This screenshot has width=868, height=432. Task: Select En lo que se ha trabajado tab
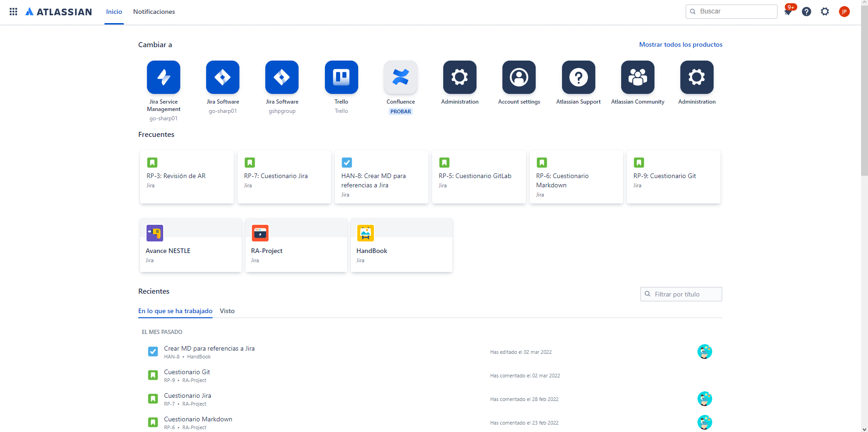[175, 311]
